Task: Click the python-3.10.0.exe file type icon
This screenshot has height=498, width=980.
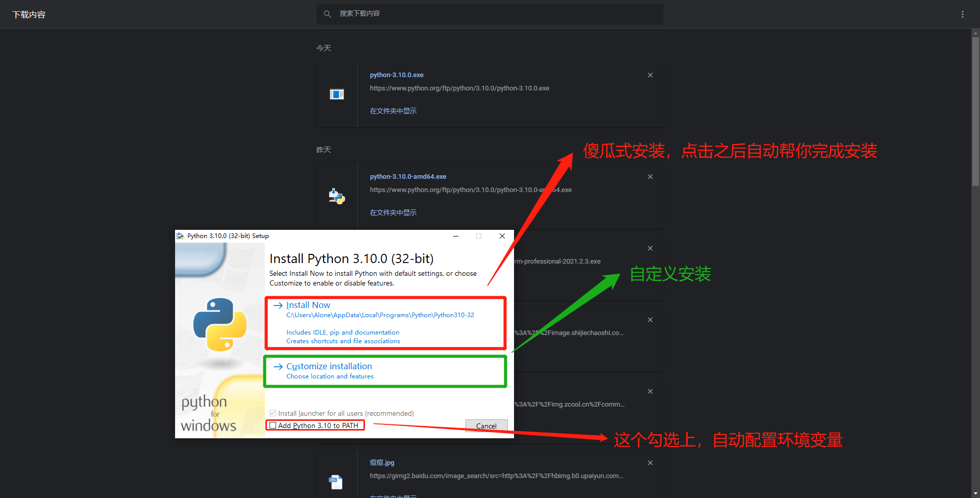Action: coord(337,94)
